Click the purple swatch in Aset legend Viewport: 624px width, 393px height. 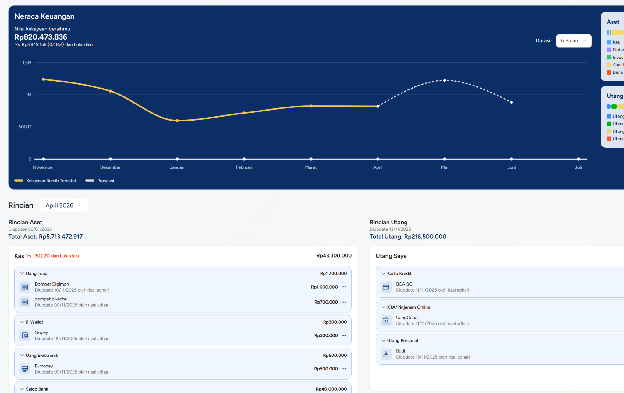(x=609, y=50)
